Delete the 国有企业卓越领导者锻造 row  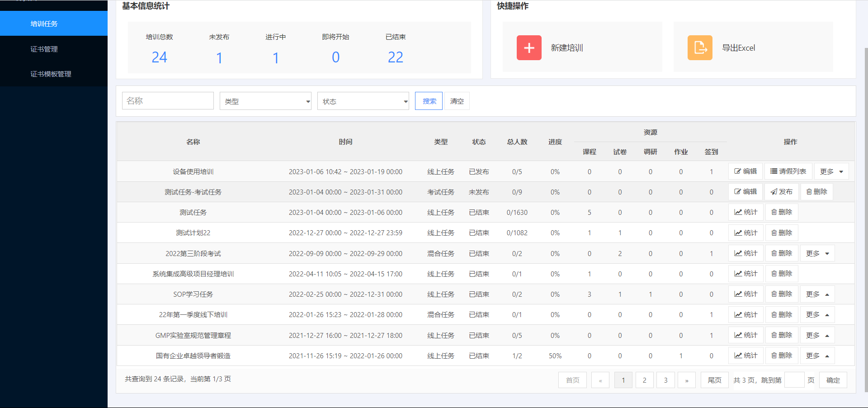(782, 356)
